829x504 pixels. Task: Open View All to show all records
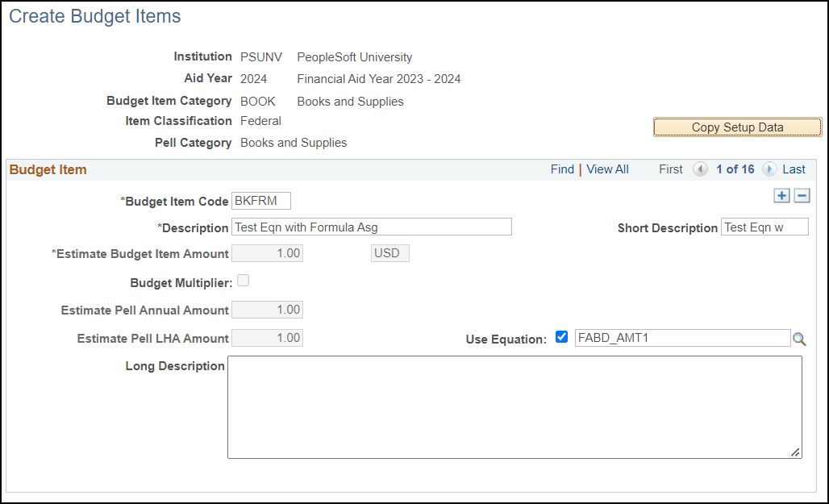pos(607,169)
